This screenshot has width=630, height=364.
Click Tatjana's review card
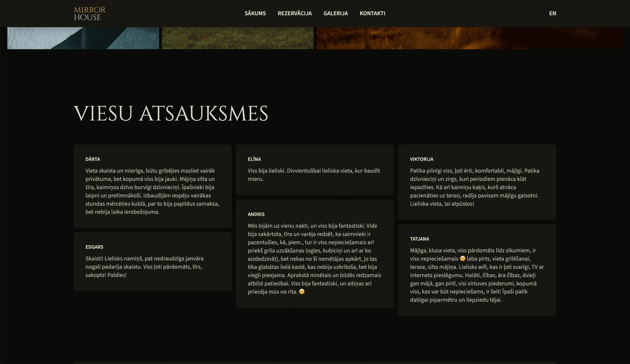(x=477, y=270)
